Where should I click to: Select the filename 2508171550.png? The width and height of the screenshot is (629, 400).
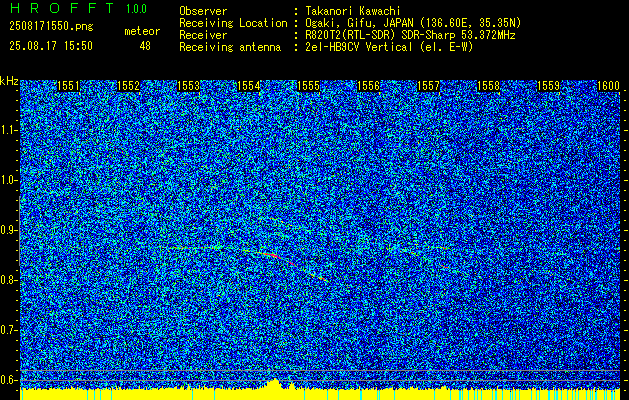(x=51, y=26)
